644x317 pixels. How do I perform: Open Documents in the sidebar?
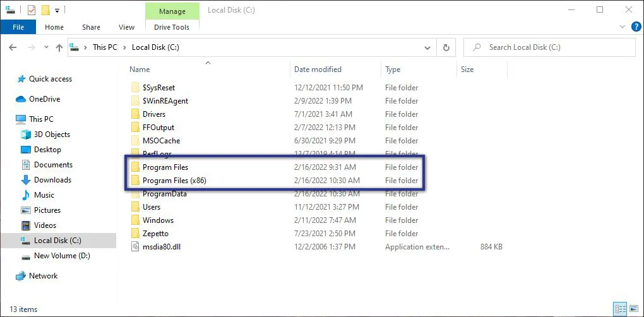53,165
